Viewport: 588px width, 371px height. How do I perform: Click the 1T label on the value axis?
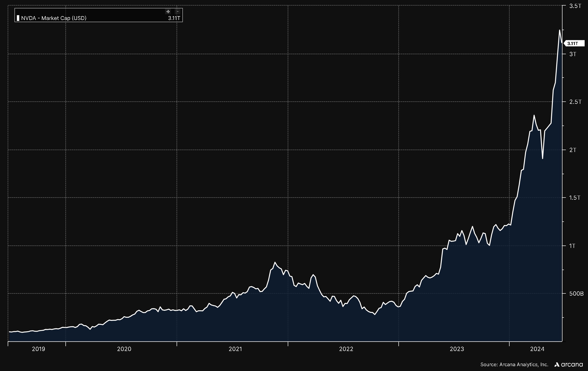(x=572, y=245)
